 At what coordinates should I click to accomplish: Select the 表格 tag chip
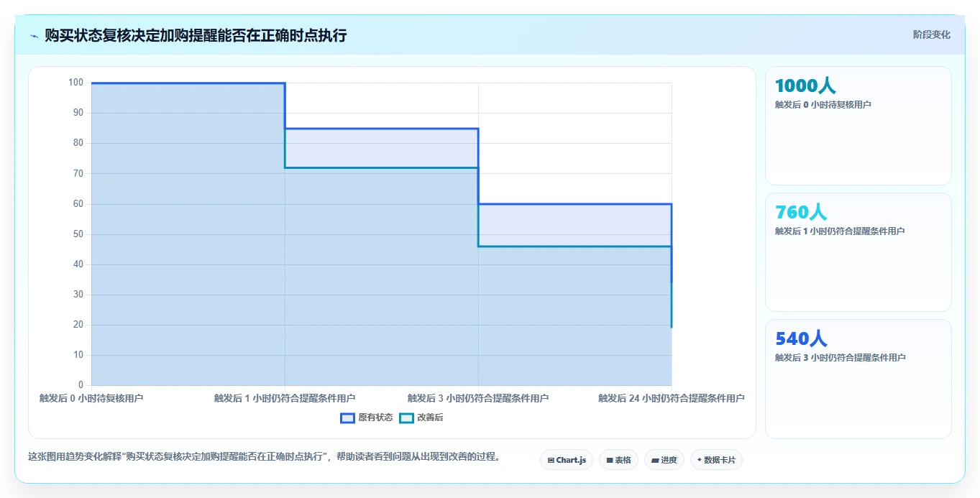[618, 460]
